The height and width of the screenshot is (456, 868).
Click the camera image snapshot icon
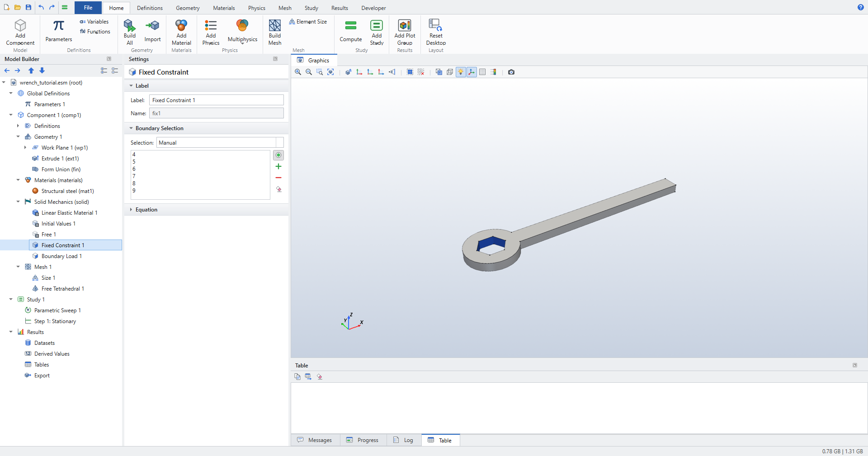click(511, 72)
